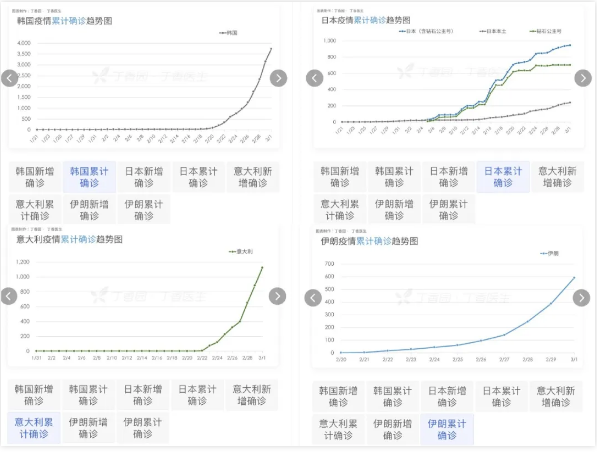Viewport: 597px width, 457px height.
Task: Click the next arrow on Korea chart
Action: coord(278,78)
